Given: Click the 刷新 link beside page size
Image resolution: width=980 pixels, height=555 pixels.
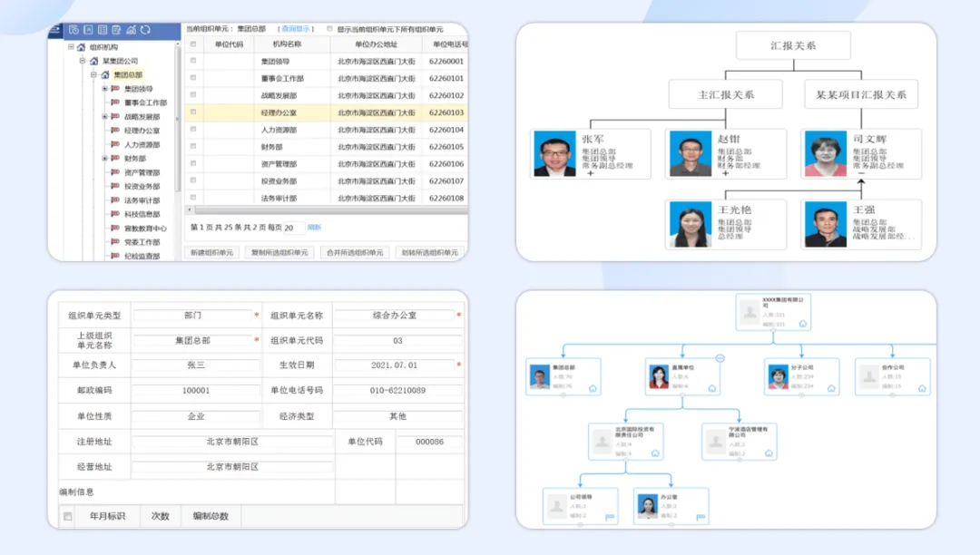Looking at the screenshot, I should [314, 228].
